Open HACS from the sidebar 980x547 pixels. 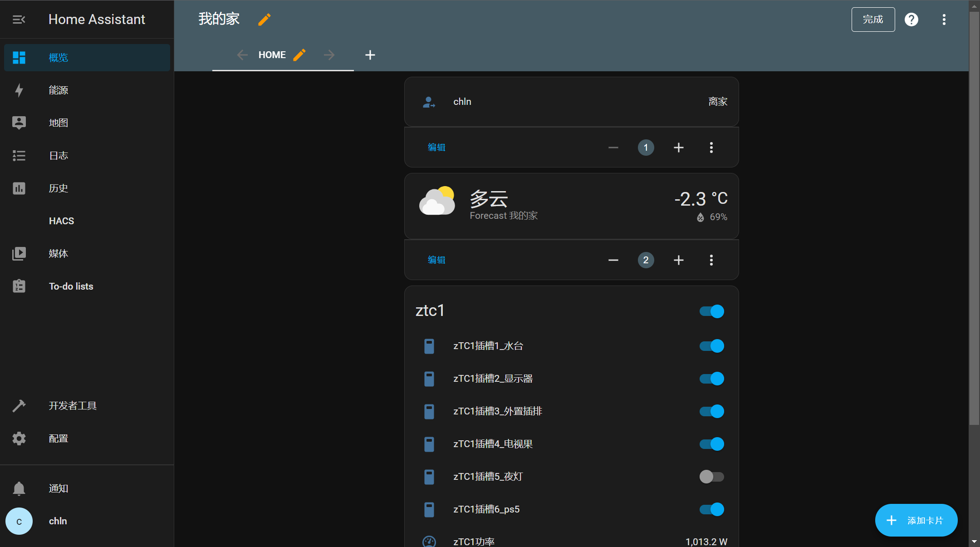(x=87, y=221)
